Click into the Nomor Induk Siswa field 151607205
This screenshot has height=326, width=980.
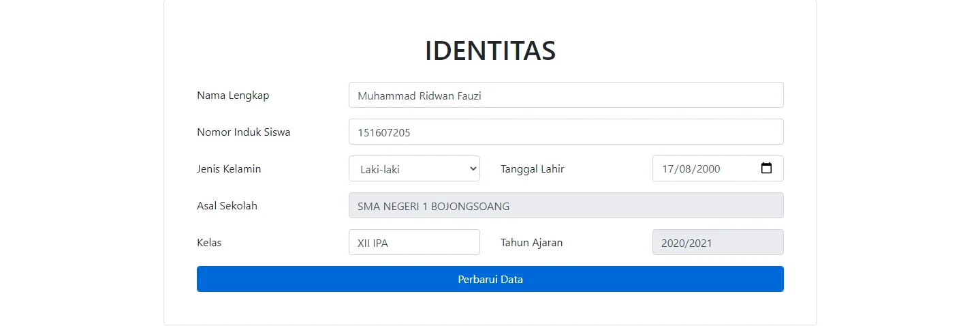point(566,132)
